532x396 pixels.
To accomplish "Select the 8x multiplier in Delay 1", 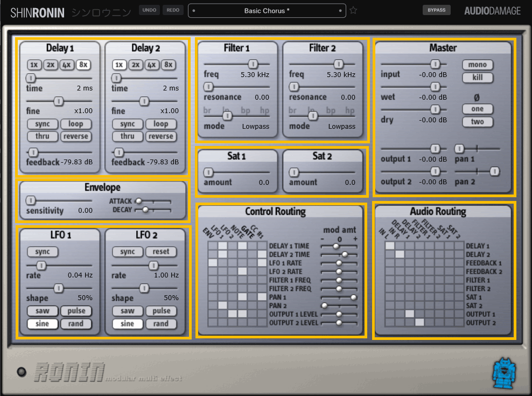I will [x=83, y=65].
